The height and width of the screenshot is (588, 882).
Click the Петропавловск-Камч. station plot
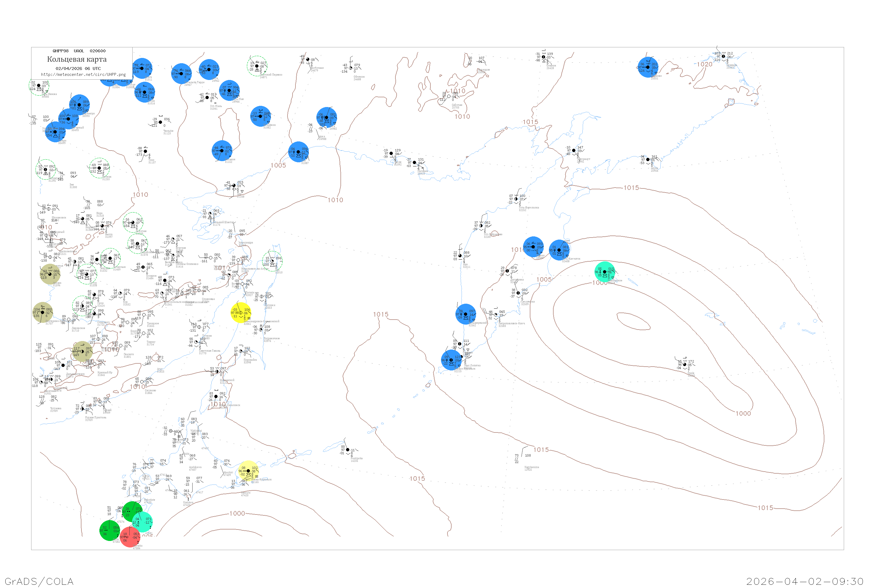click(496, 315)
